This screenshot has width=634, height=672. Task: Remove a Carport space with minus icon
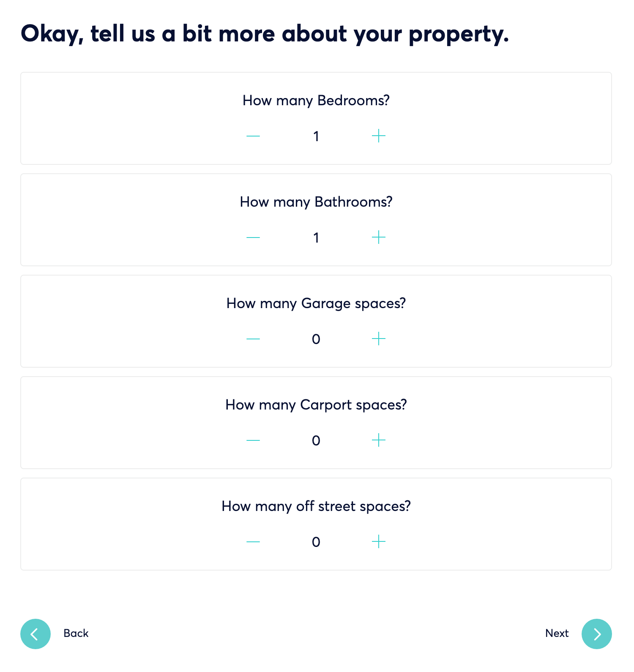click(253, 440)
